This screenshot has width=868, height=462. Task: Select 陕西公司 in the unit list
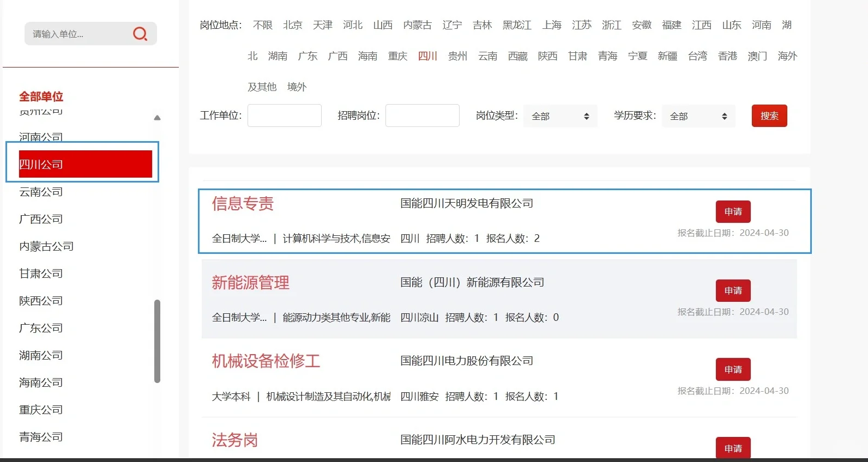(41, 301)
